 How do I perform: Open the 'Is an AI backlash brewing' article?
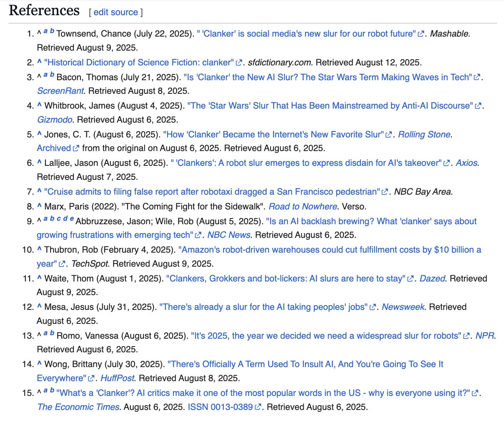click(257, 228)
